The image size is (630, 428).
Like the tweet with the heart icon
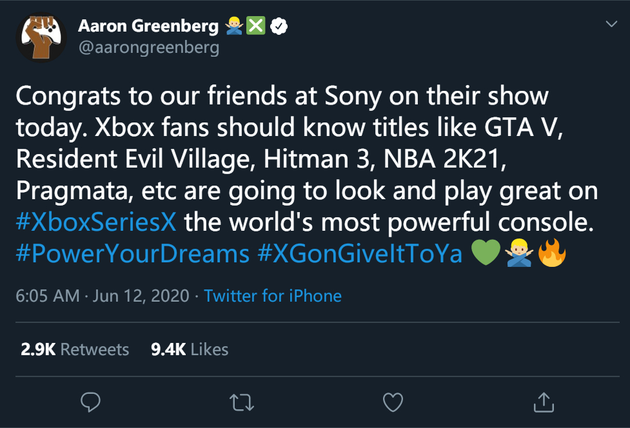pyautogui.click(x=393, y=401)
